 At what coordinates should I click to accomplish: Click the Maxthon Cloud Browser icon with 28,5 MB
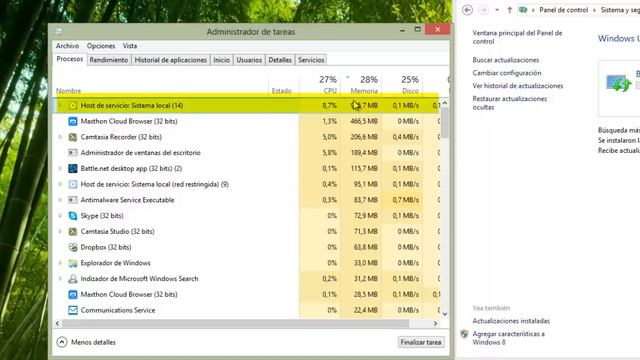[73, 295]
